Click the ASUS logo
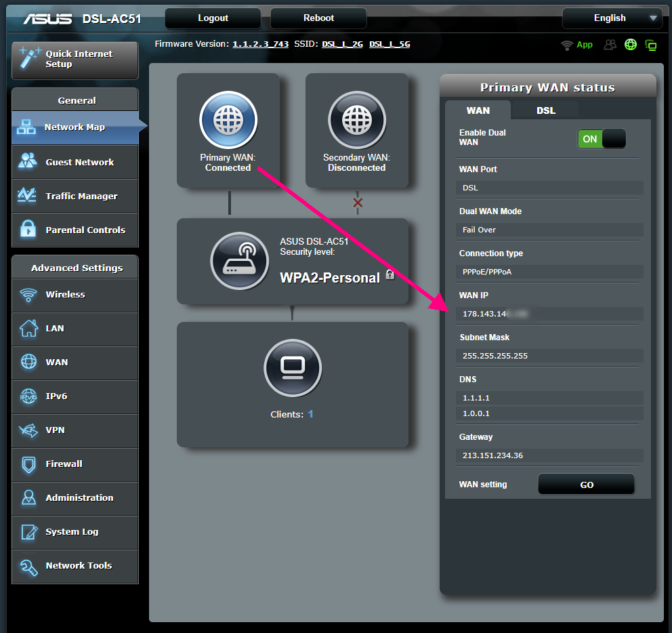 click(x=47, y=19)
